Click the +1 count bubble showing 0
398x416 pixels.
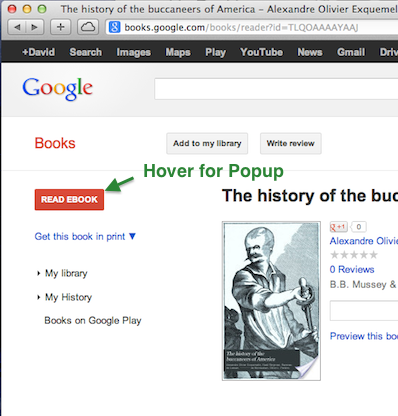(358, 227)
